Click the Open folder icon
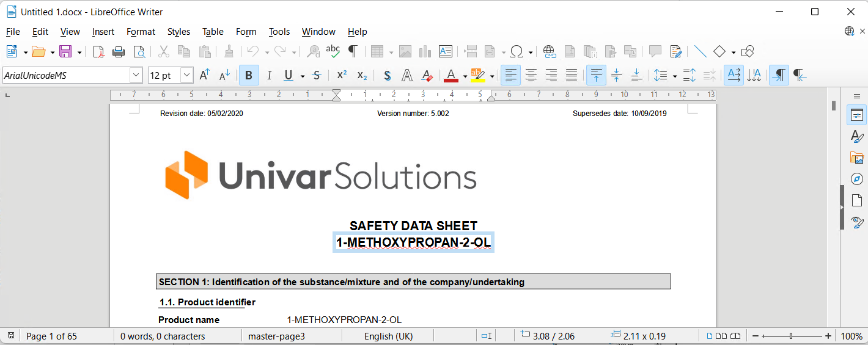868x345 pixels. point(39,51)
